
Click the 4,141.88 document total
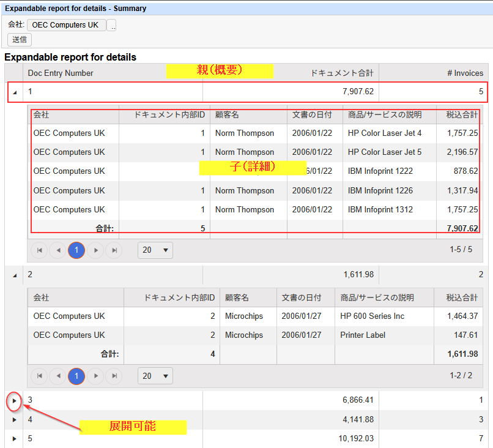358,420
